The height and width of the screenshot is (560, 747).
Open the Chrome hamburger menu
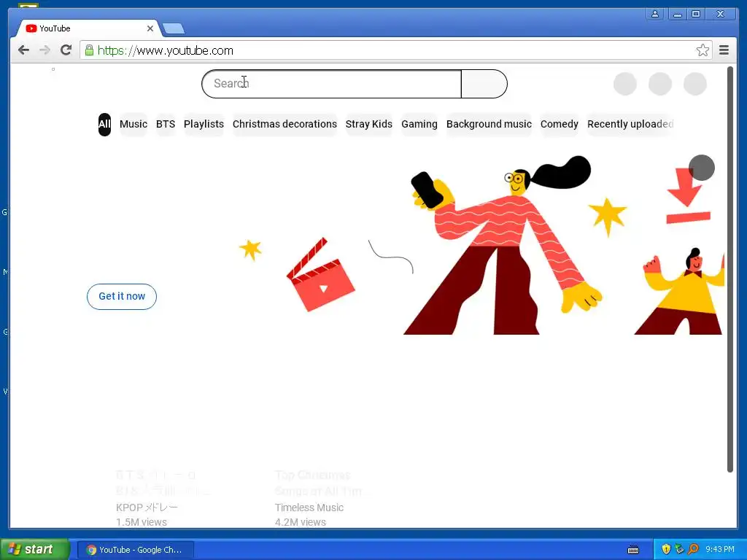(724, 50)
